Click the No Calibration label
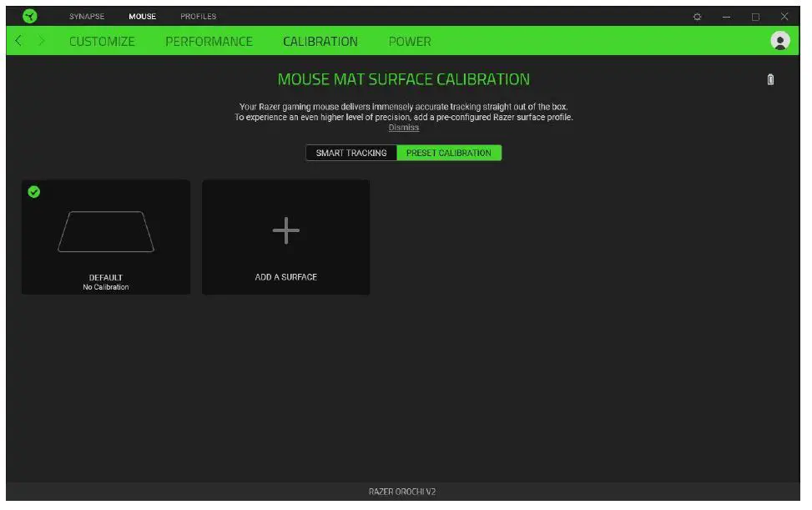812x510 pixels. click(107, 289)
